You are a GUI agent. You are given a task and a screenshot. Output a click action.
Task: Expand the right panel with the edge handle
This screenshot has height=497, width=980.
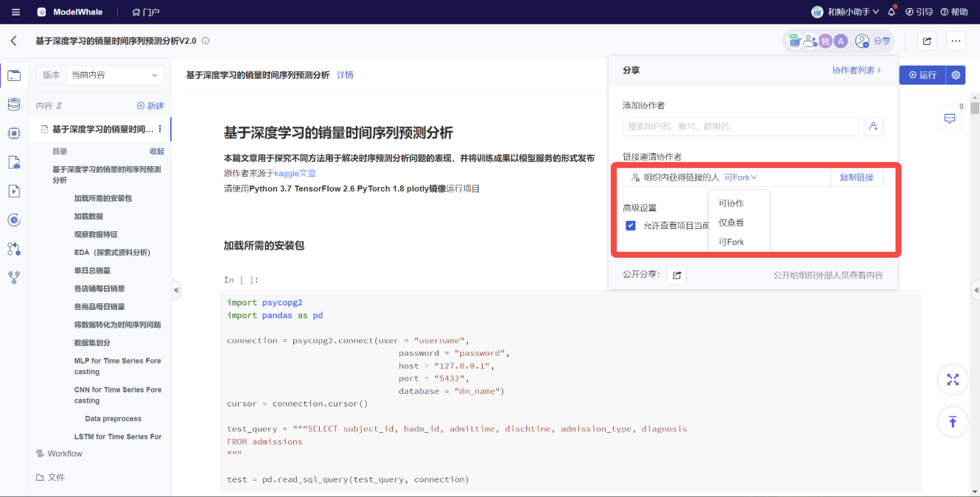click(x=976, y=289)
